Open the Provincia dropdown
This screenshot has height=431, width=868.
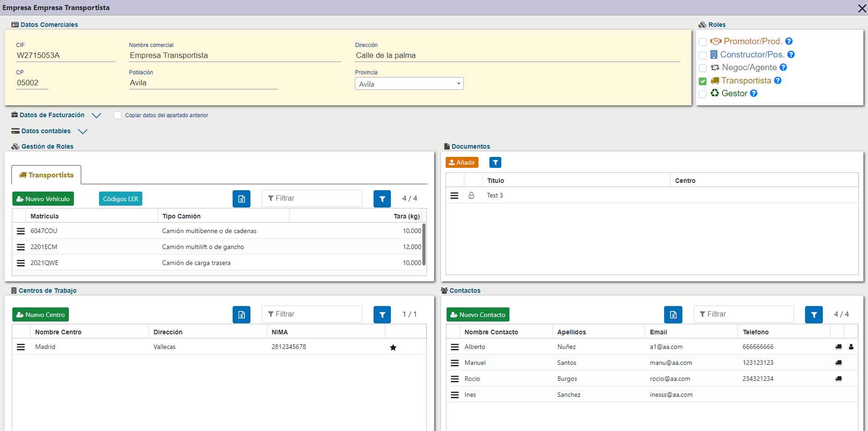coord(409,84)
